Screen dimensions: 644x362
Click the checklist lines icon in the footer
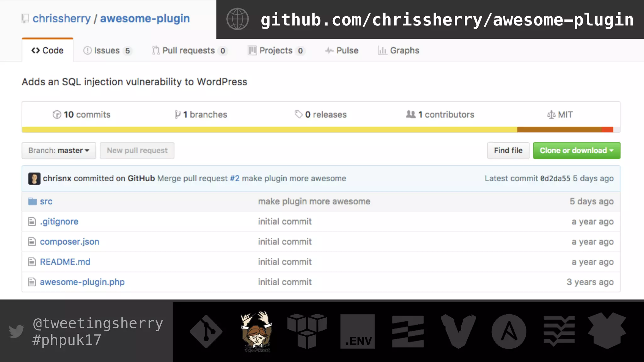click(x=559, y=331)
